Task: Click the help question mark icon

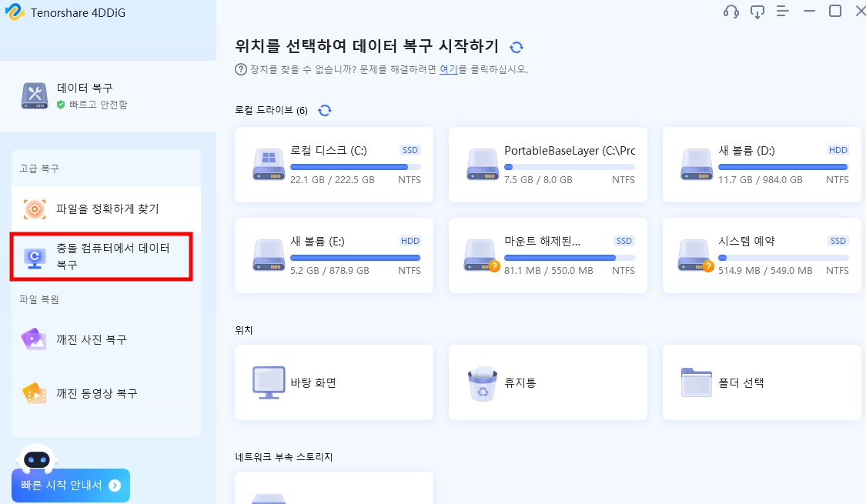Action: pos(241,69)
